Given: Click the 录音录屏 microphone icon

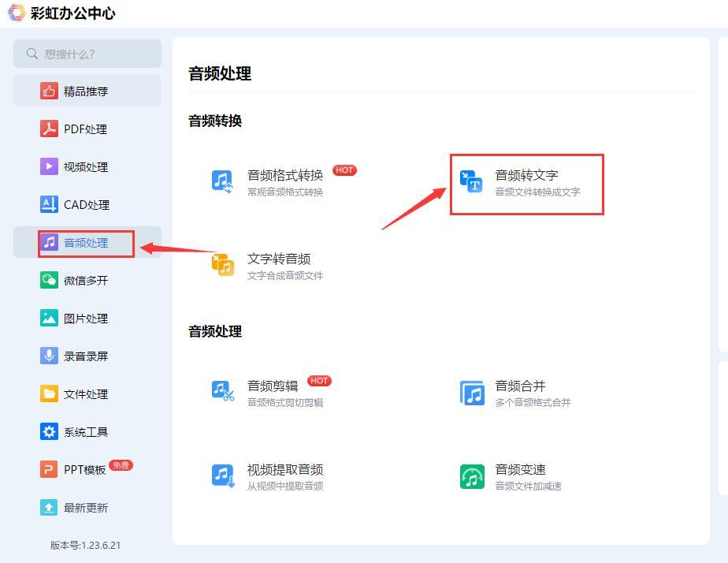Looking at the screenshot, I should 49,356.
